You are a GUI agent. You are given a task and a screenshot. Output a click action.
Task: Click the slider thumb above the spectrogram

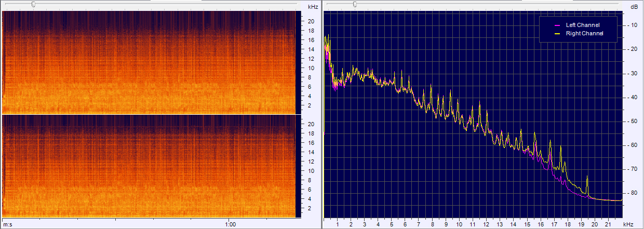tap(34, 4)
